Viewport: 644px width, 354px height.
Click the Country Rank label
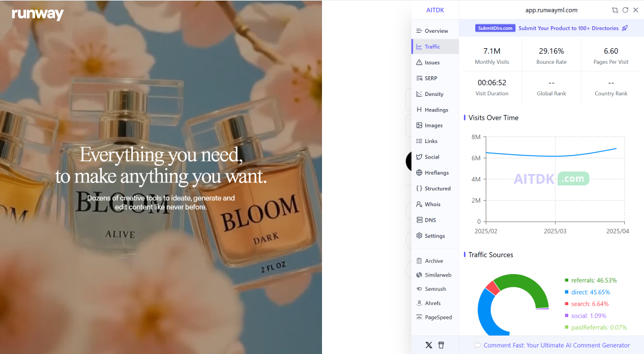click(x=611, y=94)
